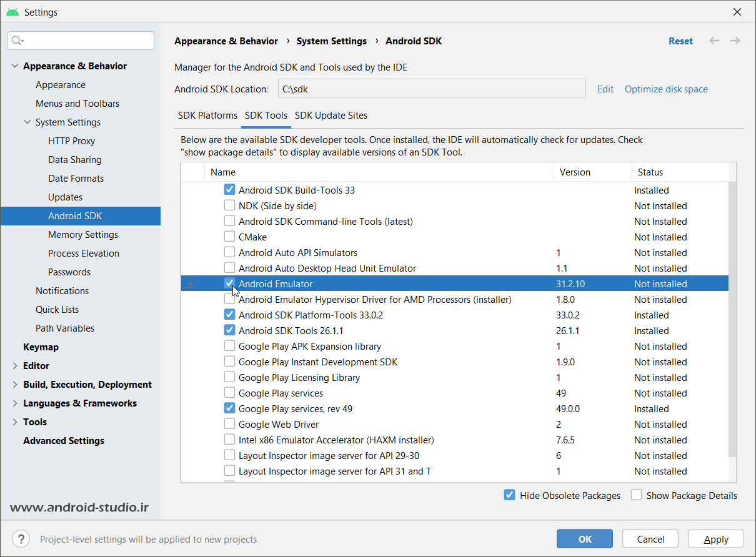Click Edit SDK location link
756x557 pixels.
(x=605, y=89)
